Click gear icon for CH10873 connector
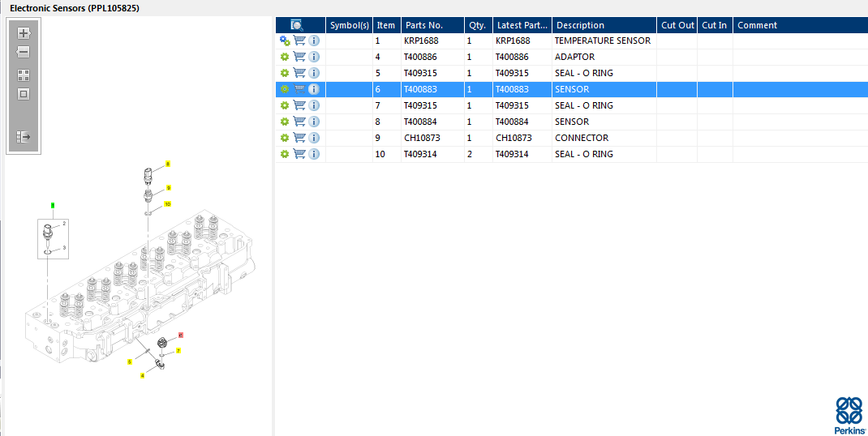Viewport: 868px width, 436px height. 285,138
